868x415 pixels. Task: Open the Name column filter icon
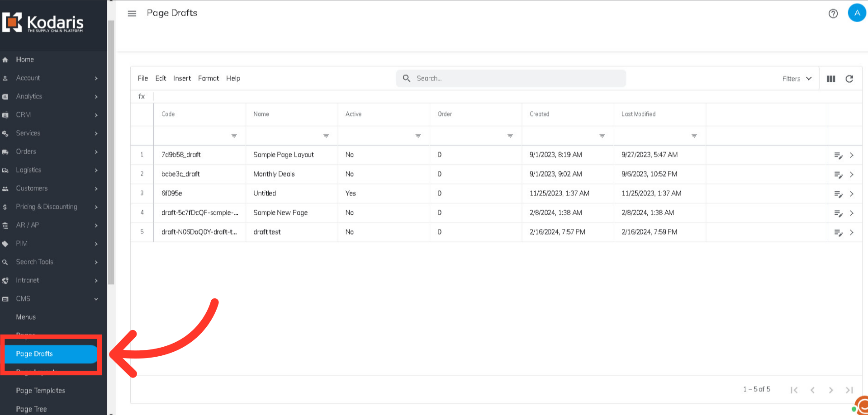click(x=326, y=136)
